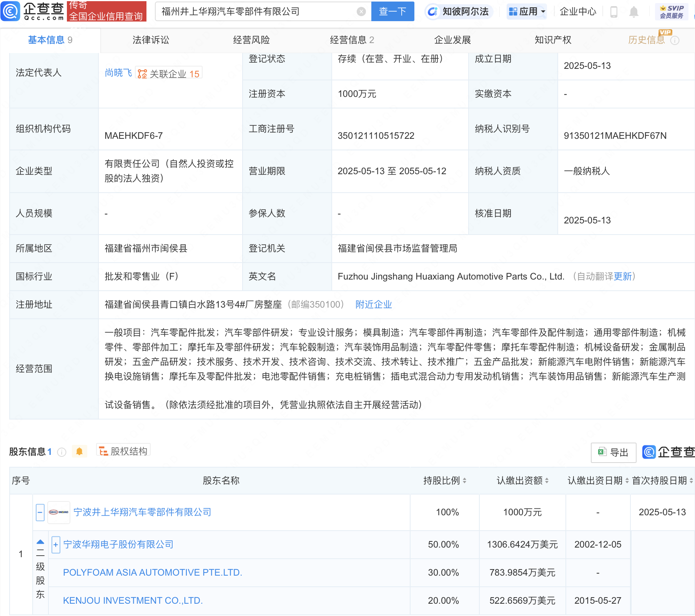Sort by 认缴出资额 column
The height and width of the screenshot is (616, 695).
coord(547,481)
